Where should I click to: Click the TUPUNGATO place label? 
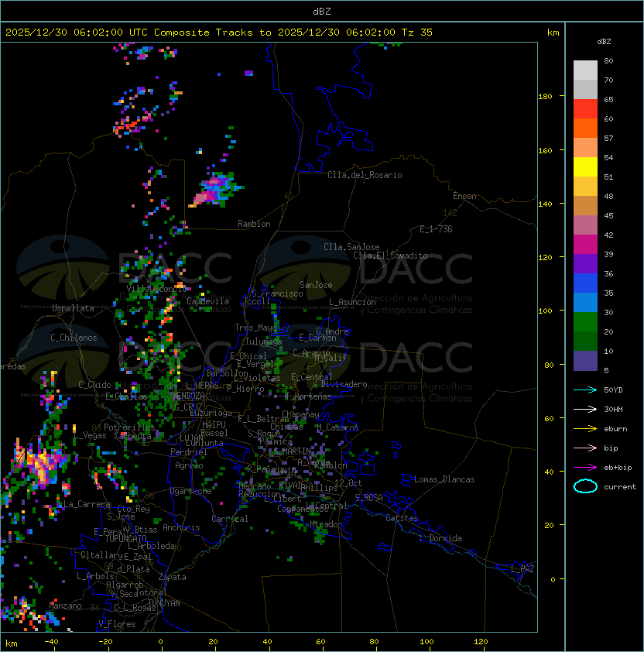[125, 538]
